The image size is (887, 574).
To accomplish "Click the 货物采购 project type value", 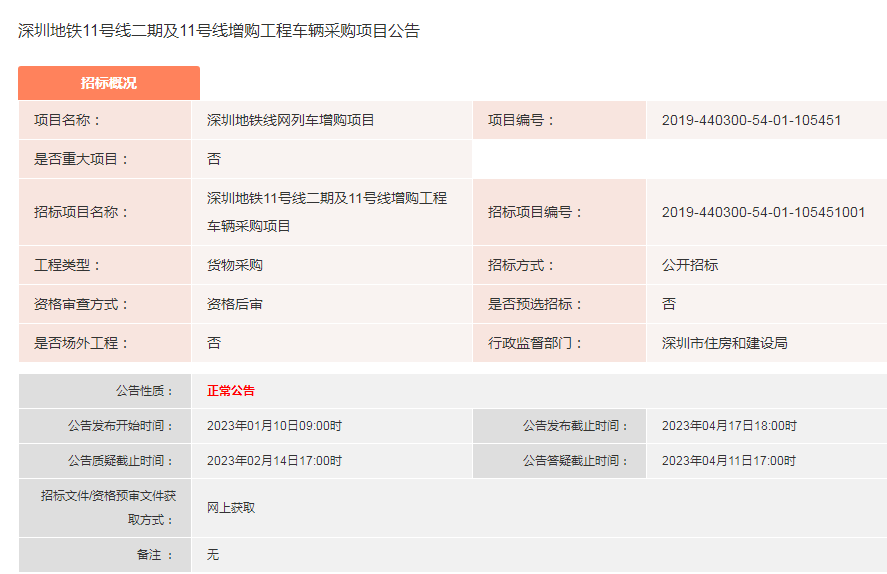I will point(234,265).
